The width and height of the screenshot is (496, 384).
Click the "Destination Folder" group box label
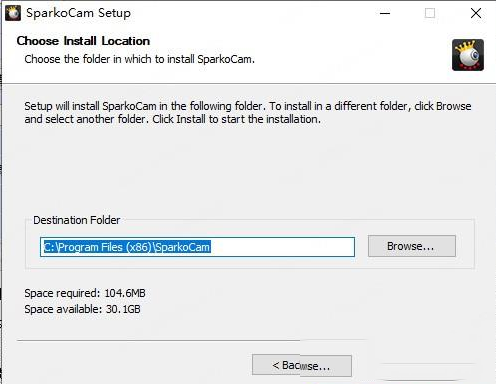[x=77, y=220]
